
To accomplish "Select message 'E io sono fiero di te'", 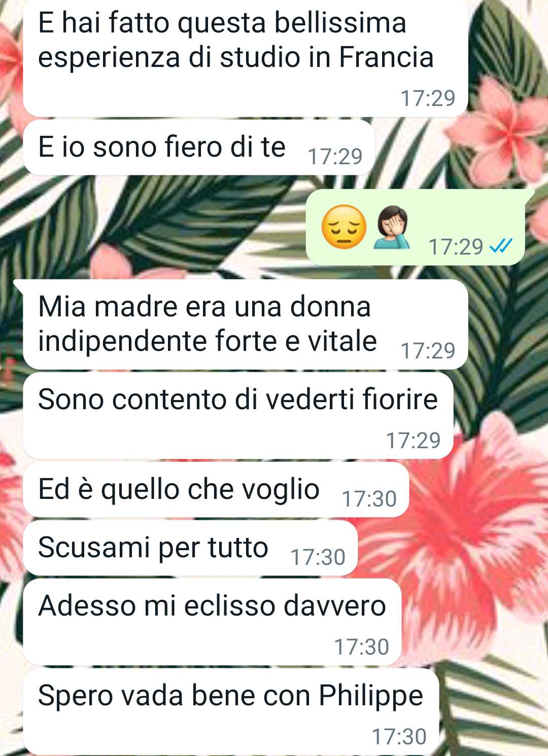I will [x=199, y=148].
